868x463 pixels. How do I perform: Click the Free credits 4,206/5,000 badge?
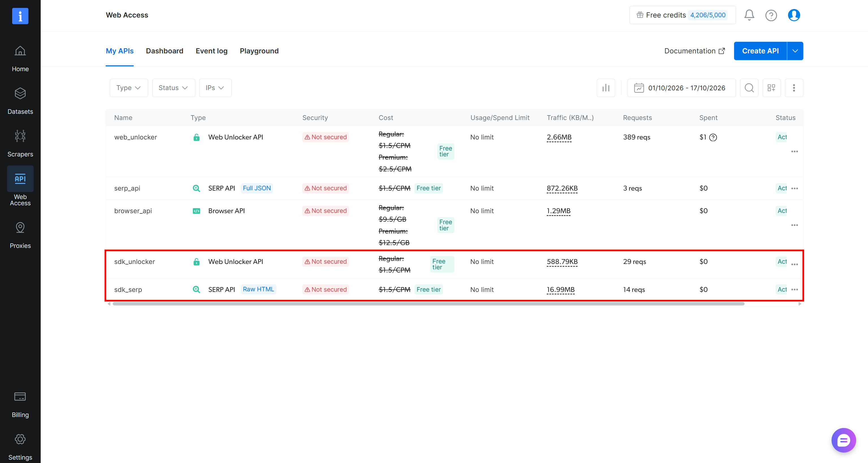click(682, 15)
